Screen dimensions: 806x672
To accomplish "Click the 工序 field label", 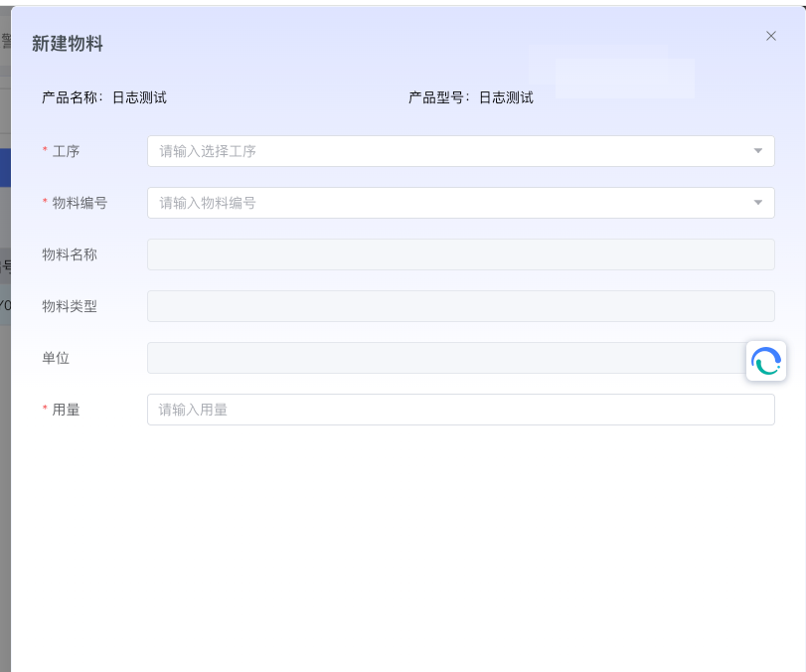I will click(66, 151).
